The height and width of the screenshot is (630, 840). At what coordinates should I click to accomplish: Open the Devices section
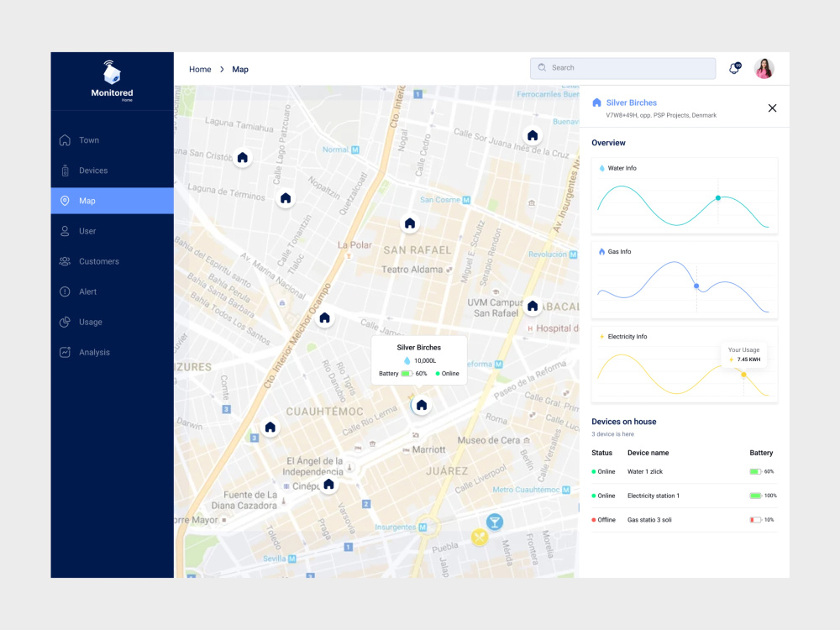coord(112,171)
